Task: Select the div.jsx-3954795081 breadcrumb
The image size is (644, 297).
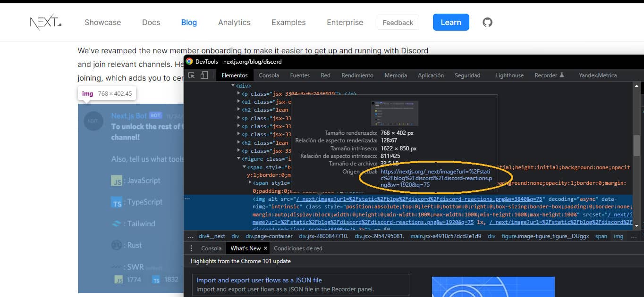Action: click(x=379, y=236)
